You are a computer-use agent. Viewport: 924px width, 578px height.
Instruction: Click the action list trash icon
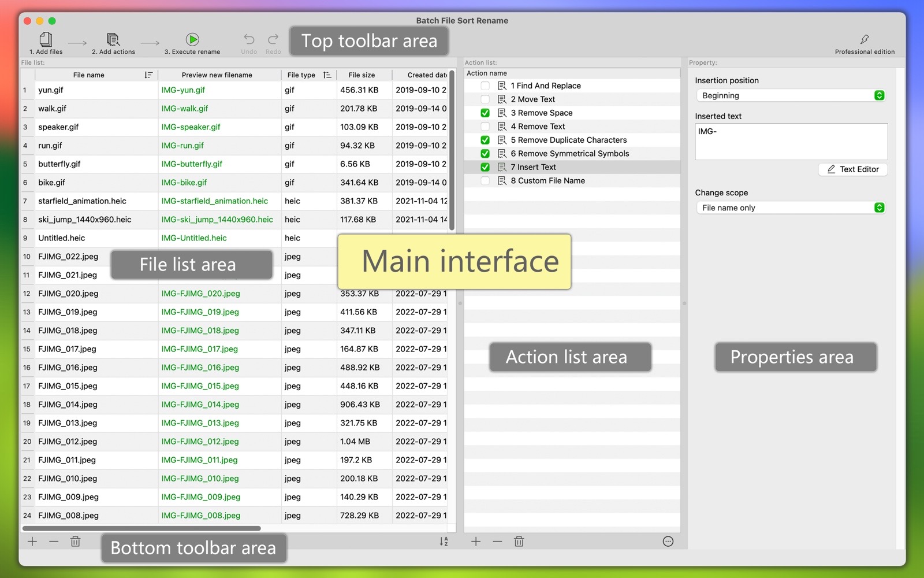(519, 542)
